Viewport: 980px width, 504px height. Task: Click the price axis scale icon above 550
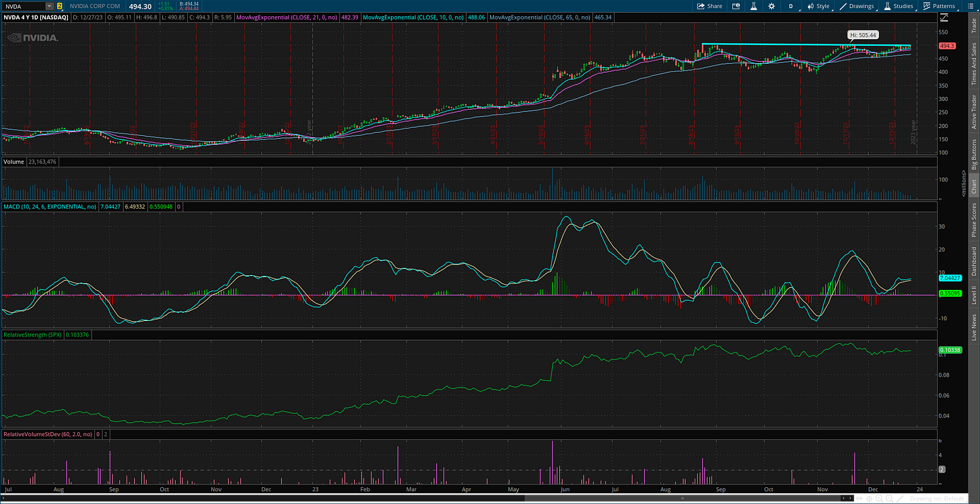point(944,16)
